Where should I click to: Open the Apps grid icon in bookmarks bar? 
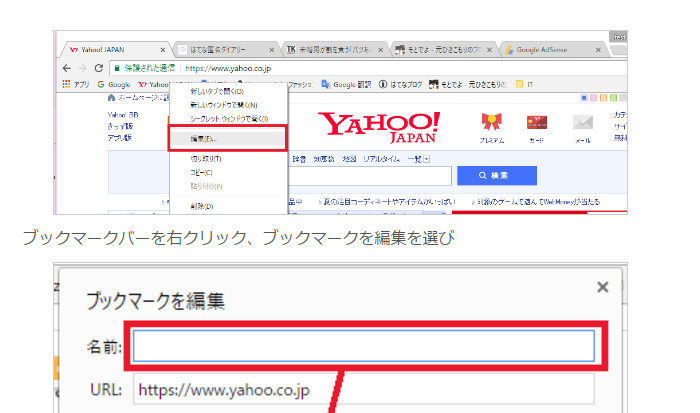tap(66, 84)
